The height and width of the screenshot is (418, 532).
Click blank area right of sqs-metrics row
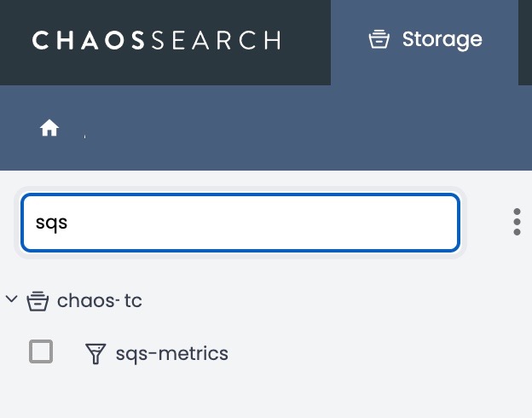tap(384, 353)
